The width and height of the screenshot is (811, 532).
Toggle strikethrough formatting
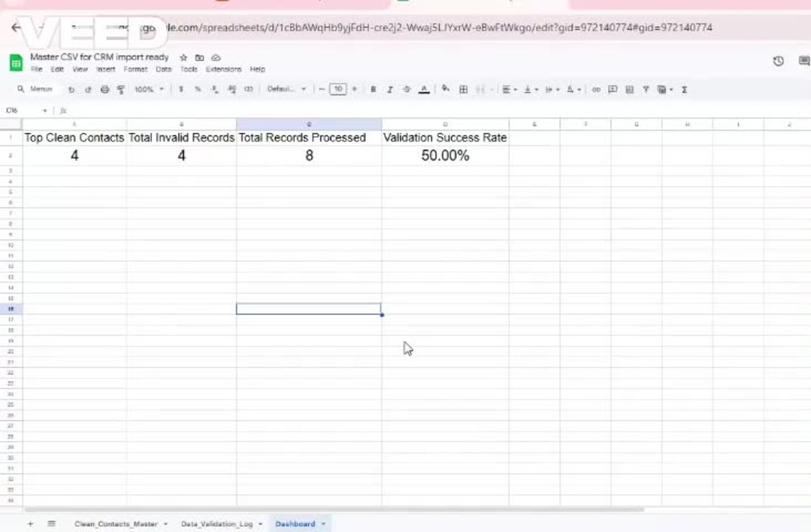coord(406,89)
